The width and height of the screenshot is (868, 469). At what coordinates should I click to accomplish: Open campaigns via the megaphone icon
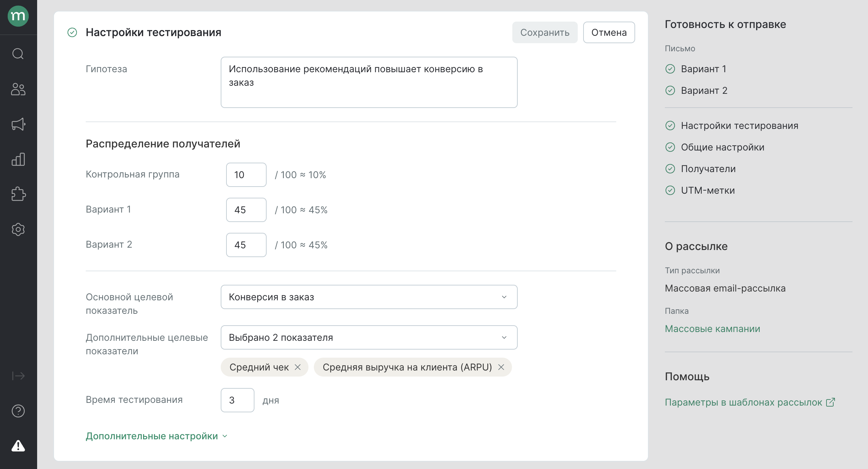pyautogui.click(x=18, y=124)
